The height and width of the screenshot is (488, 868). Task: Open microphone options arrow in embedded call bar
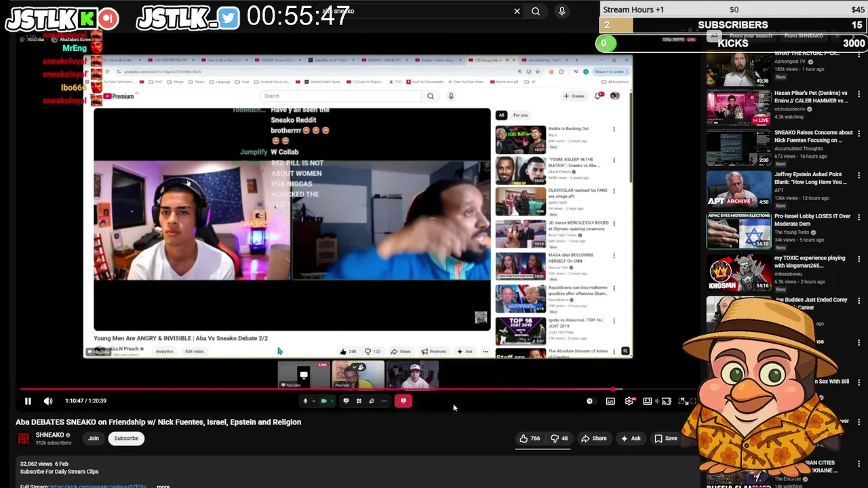tap(313, 401)
